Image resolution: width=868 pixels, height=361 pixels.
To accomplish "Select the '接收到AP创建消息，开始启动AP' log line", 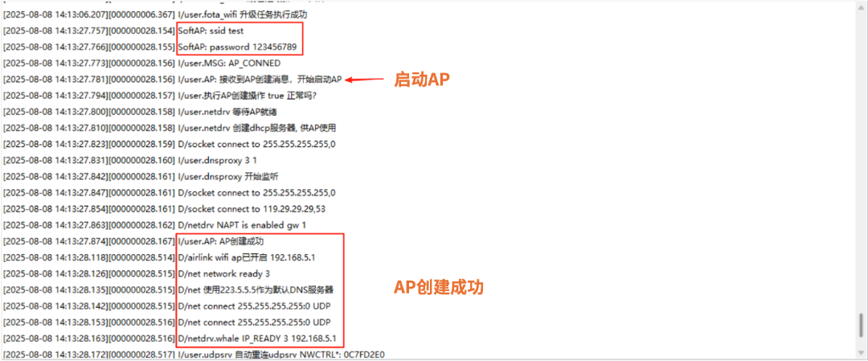I will coord(173,80).
